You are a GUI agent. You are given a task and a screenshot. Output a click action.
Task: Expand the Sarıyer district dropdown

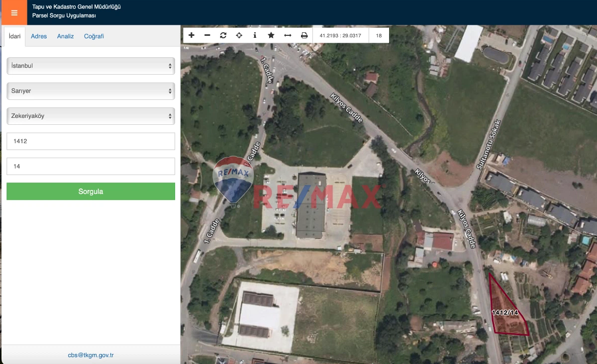point(91,91)
